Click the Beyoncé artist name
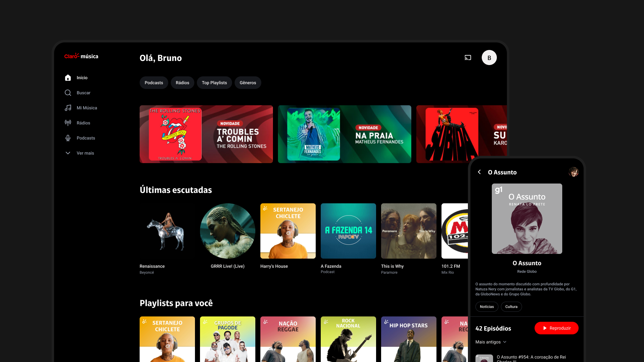This screenshot has width=644, height=362. [x=147, y=272]
